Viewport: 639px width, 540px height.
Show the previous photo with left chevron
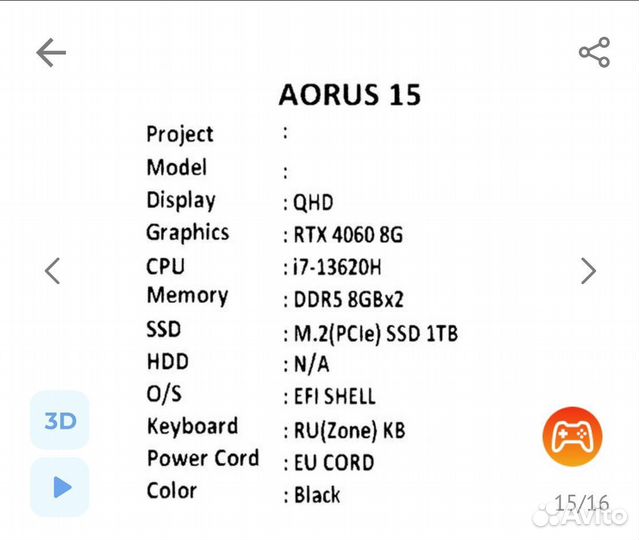tap(53, 270)
